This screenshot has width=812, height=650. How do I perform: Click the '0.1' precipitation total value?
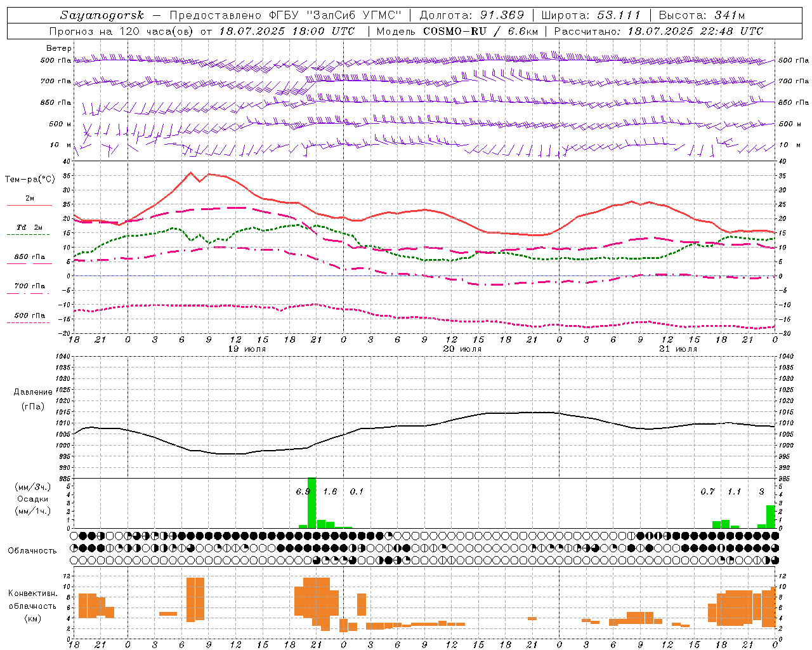[x=357, y=491]
